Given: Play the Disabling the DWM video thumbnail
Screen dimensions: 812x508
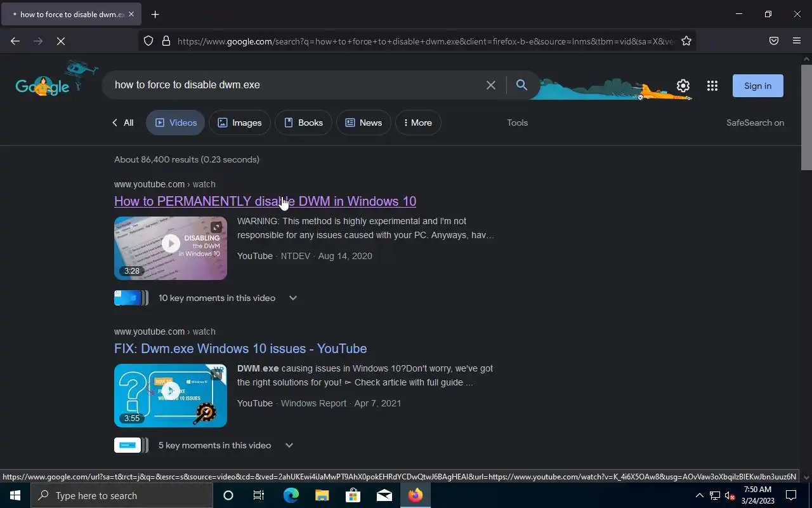Looking at the screenshot, I should click(171, 248).
